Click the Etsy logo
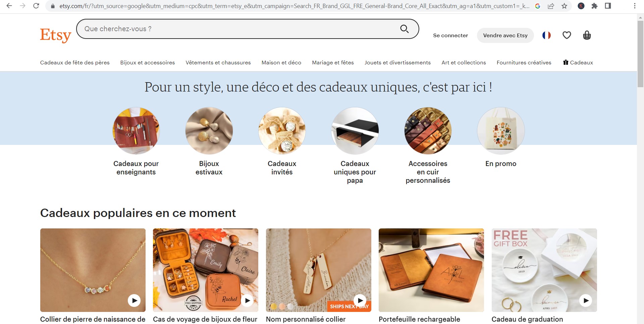 coord(56,35)
